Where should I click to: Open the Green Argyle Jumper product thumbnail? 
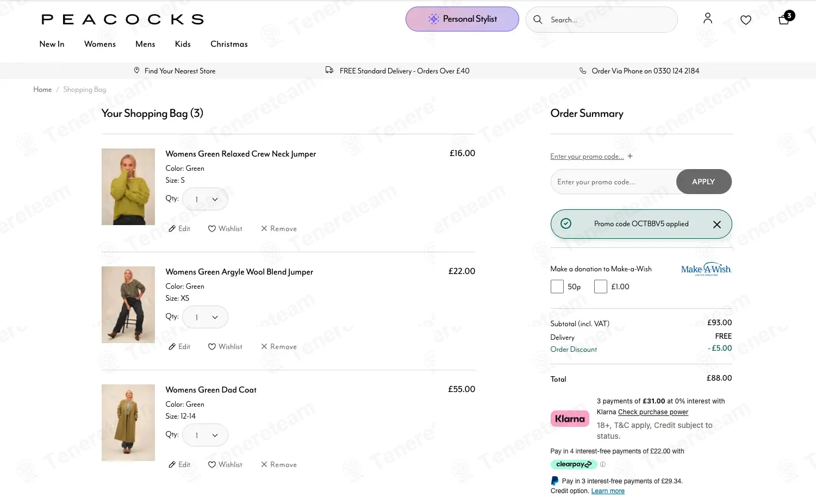[x=128, y=305]
